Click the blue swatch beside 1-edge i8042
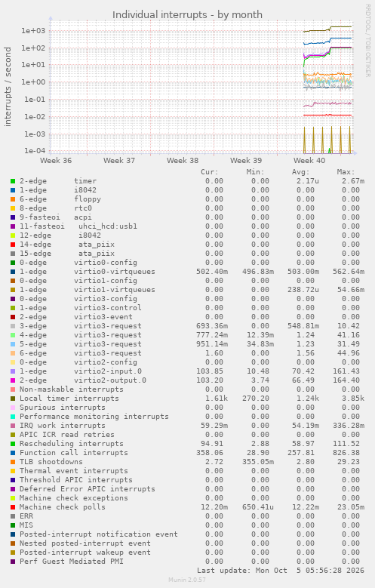 tap(13, 190)
